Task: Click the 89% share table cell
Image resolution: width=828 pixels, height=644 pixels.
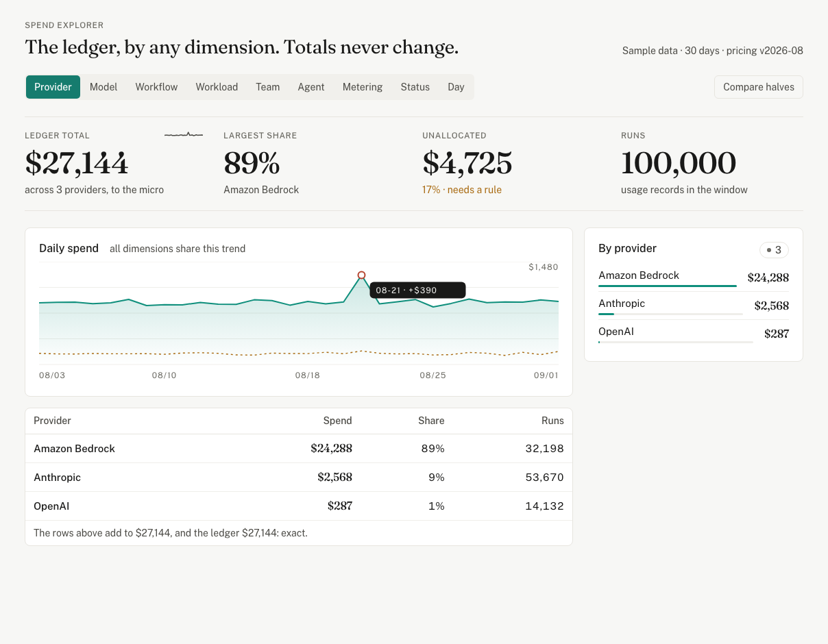Action: click(x=433, y=449)
